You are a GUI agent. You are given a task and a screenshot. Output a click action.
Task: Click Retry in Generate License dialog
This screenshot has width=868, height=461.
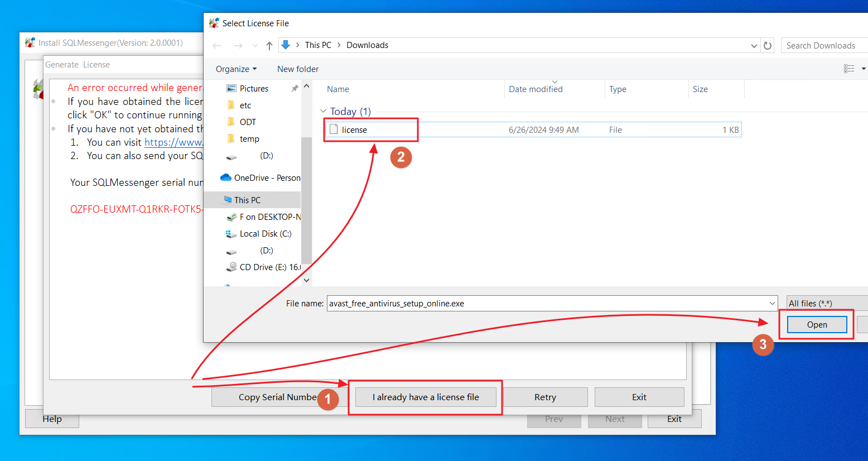[x=545, y=397]
